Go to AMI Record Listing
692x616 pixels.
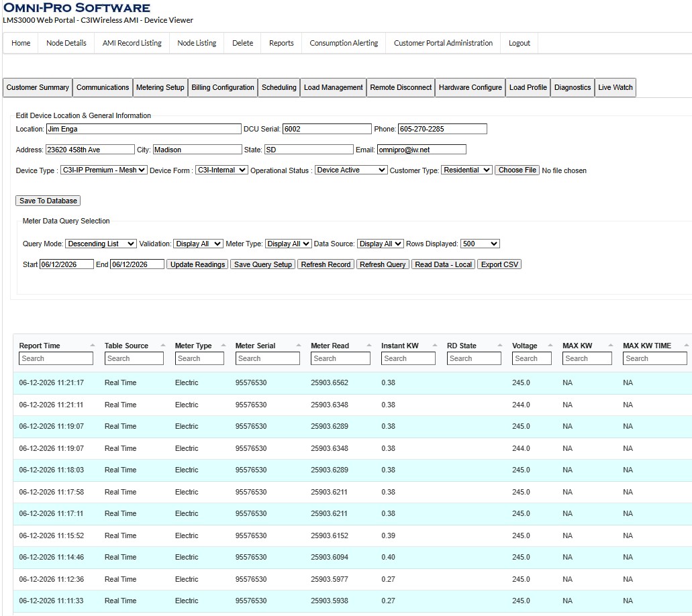tap(132, 43)
